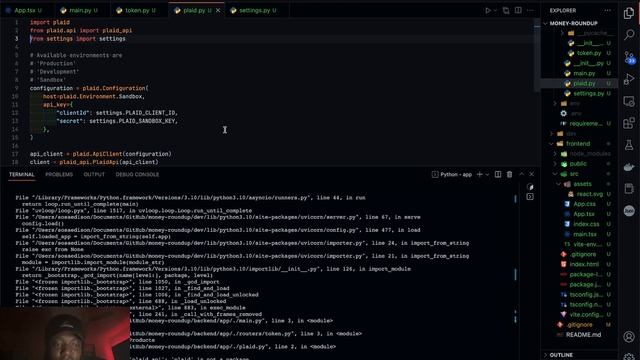Open the Testing flask view
This screenshot has width=640, height=360.
pos(629,145)
